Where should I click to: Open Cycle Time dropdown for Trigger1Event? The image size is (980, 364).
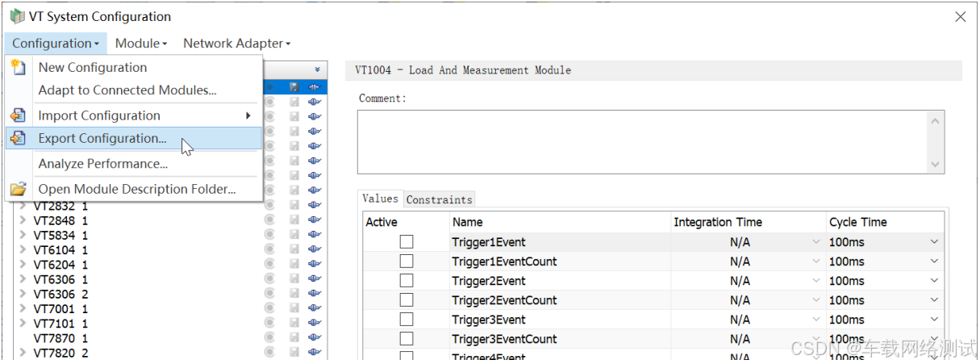[x=934, y=241]
